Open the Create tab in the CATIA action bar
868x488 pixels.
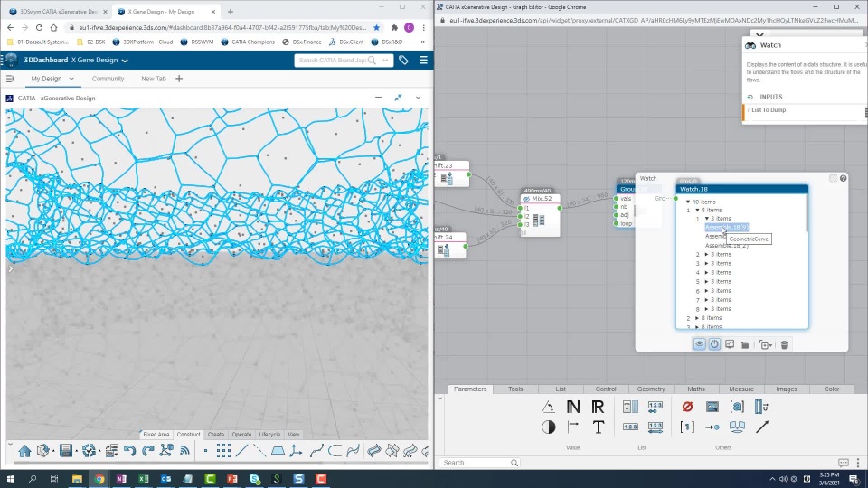(216, 435)
